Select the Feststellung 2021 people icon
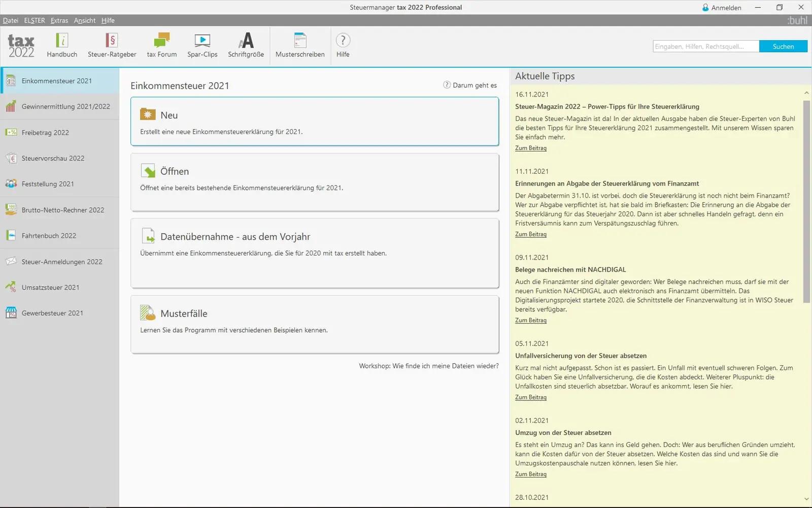 pos(11,184)
